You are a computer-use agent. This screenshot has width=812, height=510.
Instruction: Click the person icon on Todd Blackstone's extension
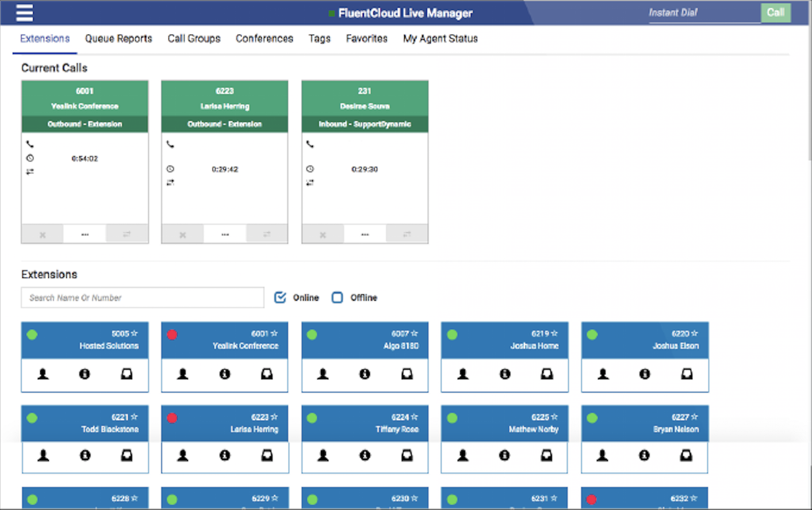(43, 455)
